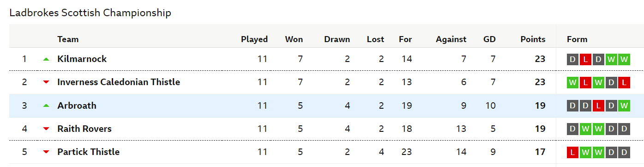Click Kilmarnock's red L form badge

tap(585, 59)
